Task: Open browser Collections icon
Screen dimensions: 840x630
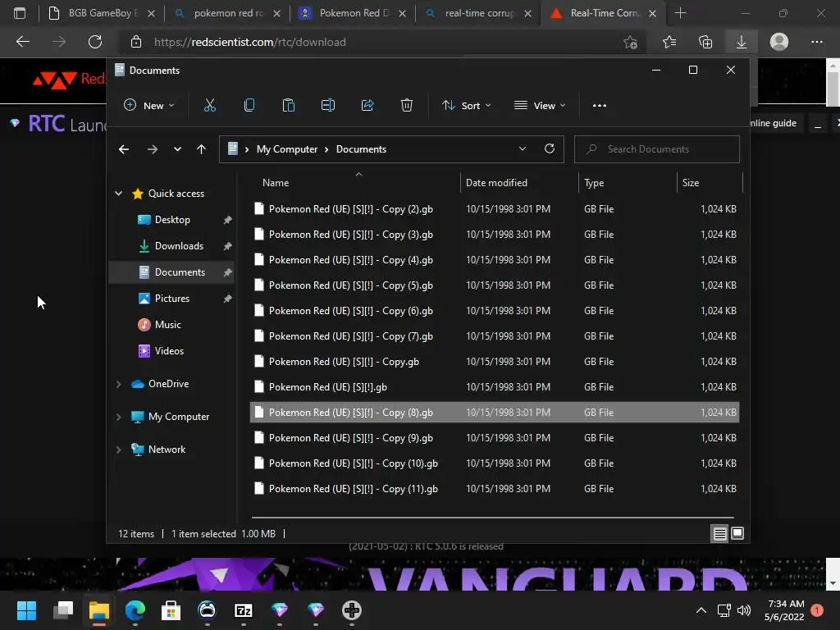Action: pos(705,42)
